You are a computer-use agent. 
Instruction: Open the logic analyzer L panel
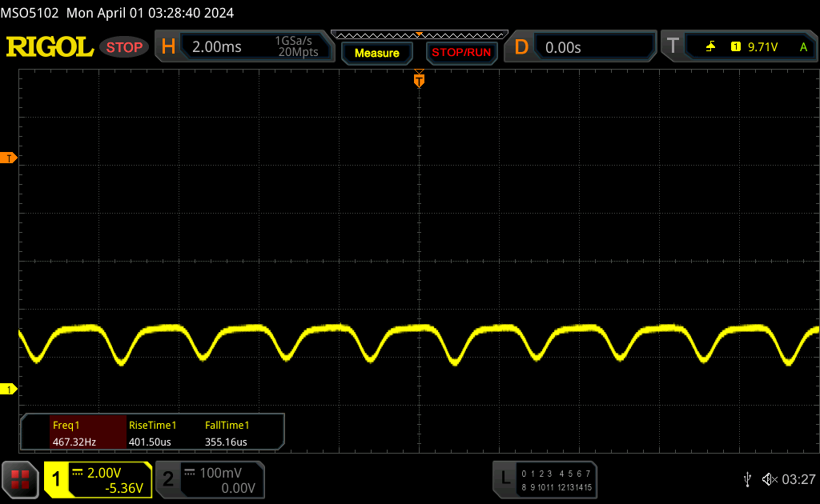[x=545, y=479]
